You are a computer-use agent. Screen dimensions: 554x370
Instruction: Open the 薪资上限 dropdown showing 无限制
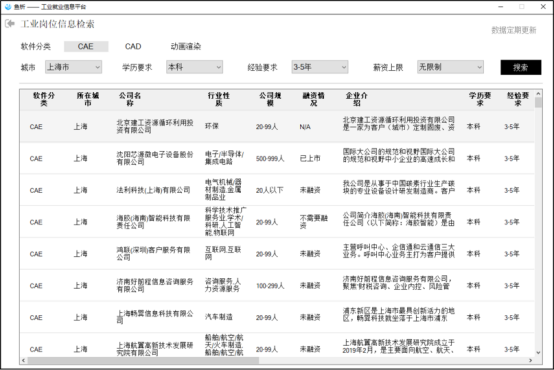[450, 67]
